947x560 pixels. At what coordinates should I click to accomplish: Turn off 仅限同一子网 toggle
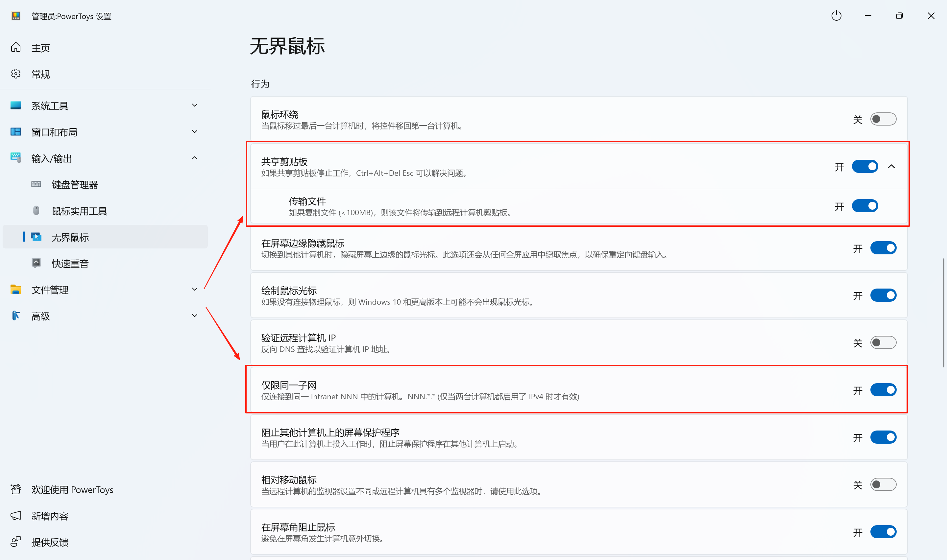[883, 390]
